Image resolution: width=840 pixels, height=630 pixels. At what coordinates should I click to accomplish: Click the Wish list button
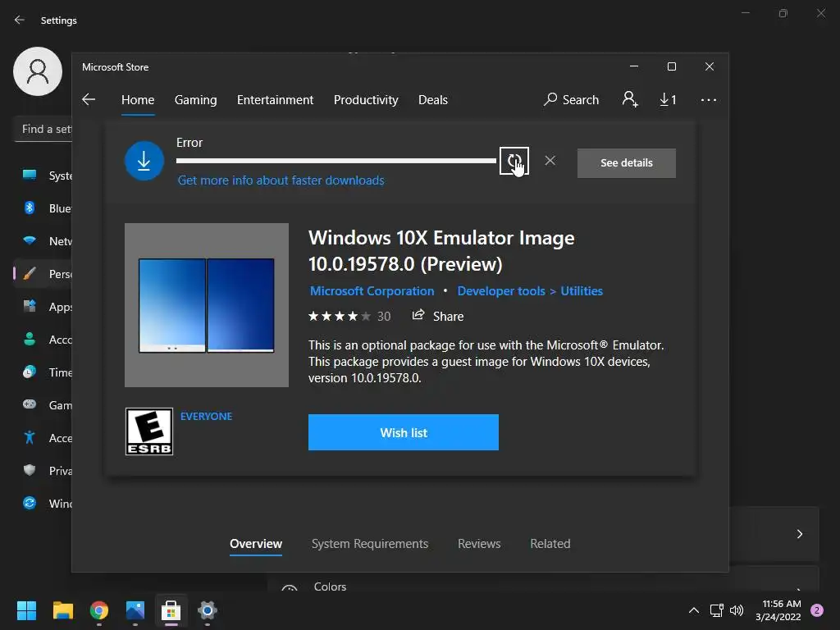click(x=404, y=432)
